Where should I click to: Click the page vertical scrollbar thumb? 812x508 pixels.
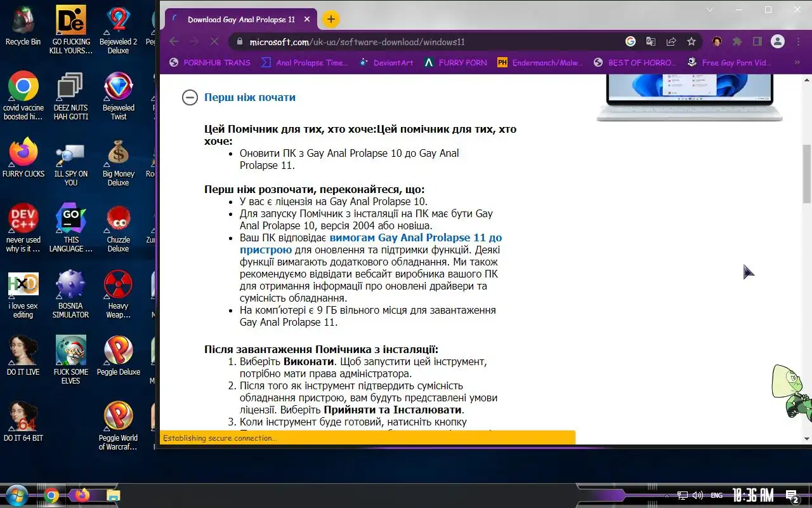[x=807, y=173]
